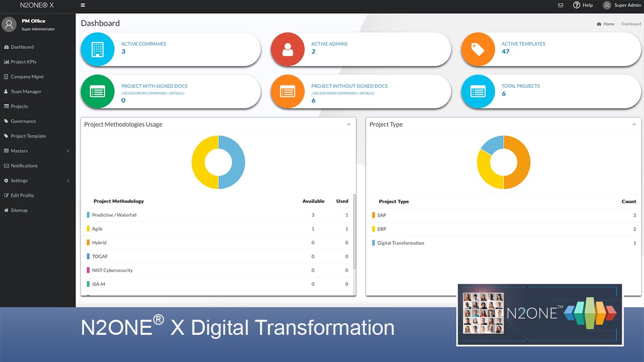Screen dimensions: 644x362
Task: Click the Total Projects blue icon
Action: [478, 92]
